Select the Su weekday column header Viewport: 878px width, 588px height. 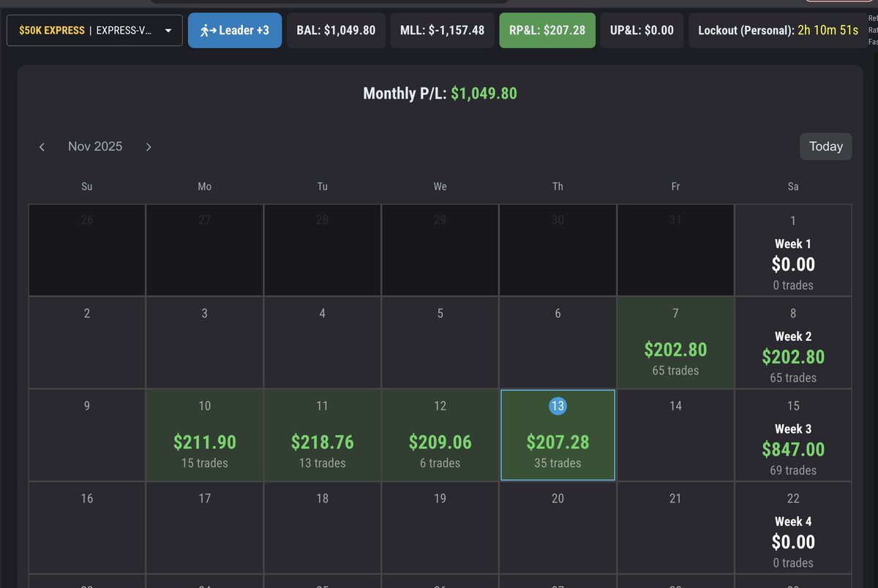click(86, 186)
